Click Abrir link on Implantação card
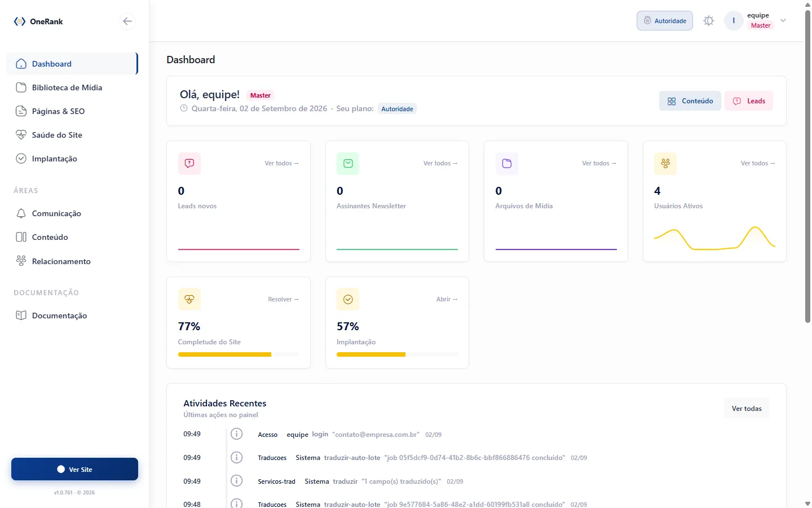 click(x=447, y=299)
